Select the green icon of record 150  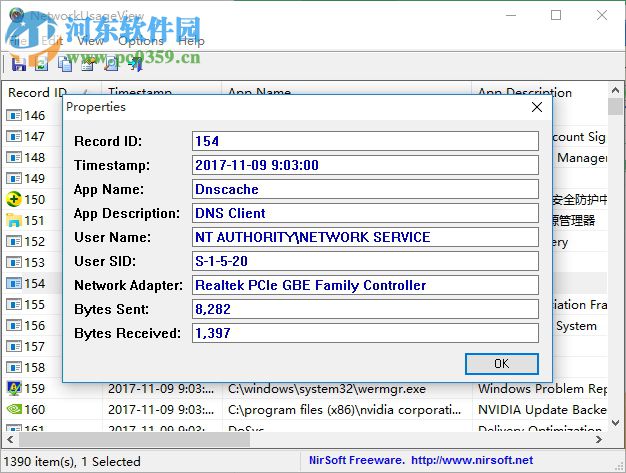(14, 200)
